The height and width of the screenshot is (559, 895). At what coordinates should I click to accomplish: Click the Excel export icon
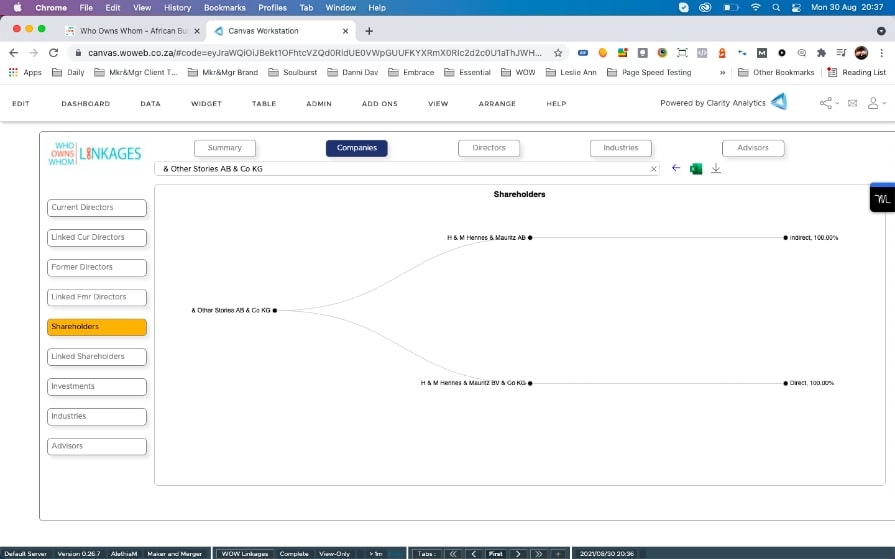pos(696,168)
